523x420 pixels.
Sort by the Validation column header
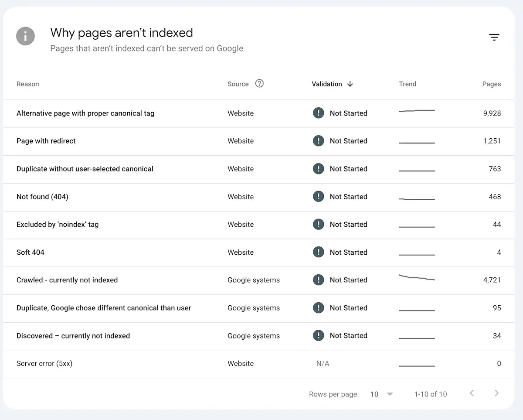coord(327,84)
